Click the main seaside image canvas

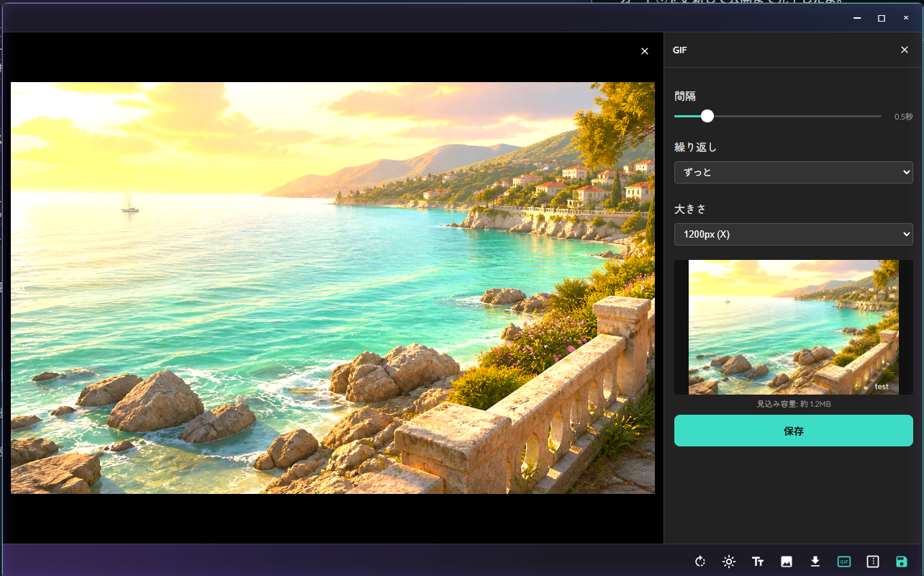332,288
